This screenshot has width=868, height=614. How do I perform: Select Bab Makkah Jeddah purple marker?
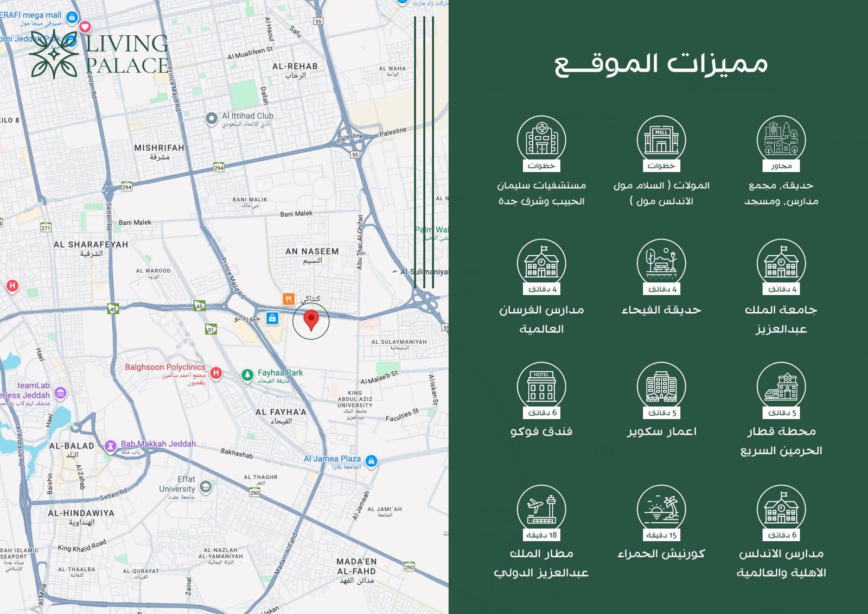click(x=111, y=446)
